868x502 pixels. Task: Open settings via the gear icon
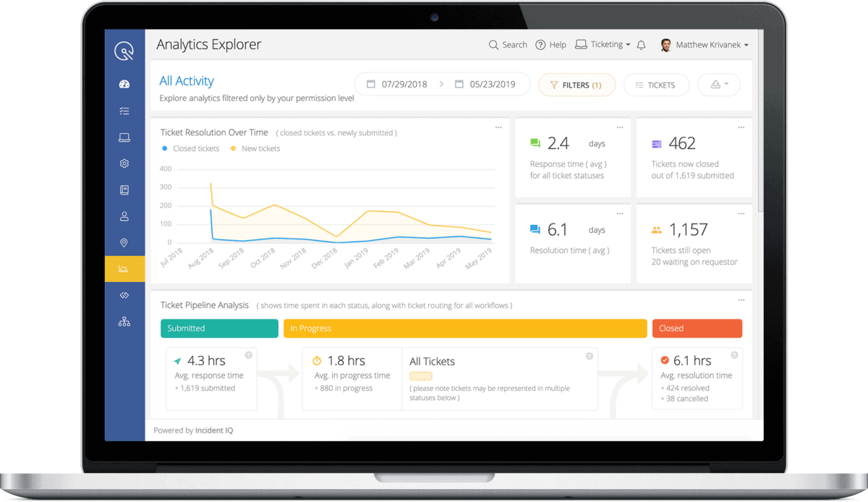coord(124,163)
